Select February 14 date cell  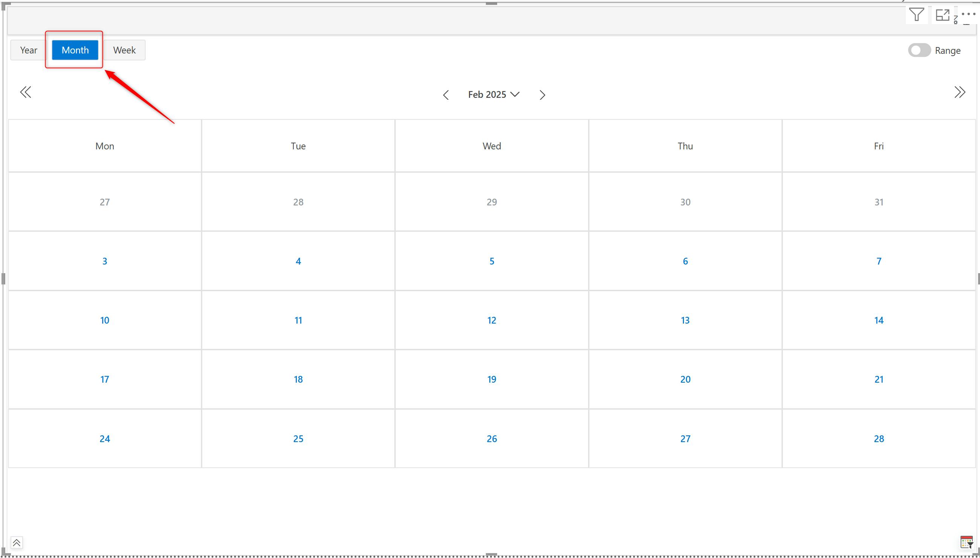[878, 321]
